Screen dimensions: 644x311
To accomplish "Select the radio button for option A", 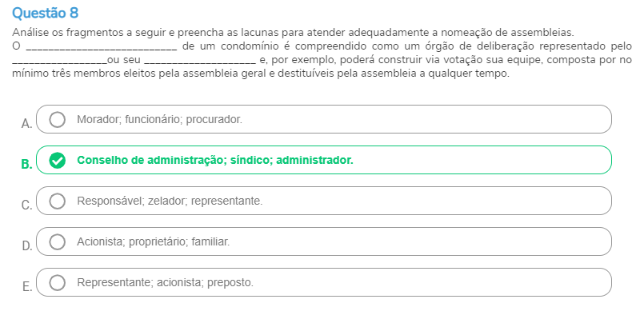I will [x=57, y=119].
